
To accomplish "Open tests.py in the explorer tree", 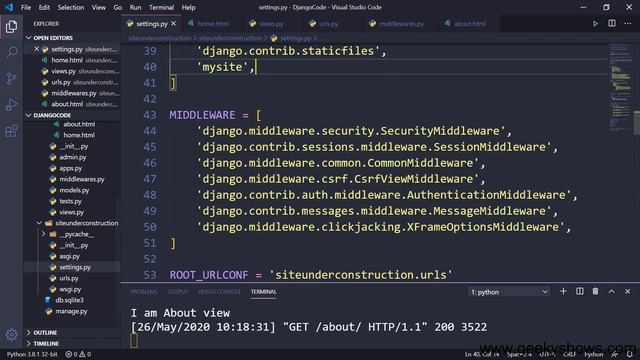I will [70, 201].
